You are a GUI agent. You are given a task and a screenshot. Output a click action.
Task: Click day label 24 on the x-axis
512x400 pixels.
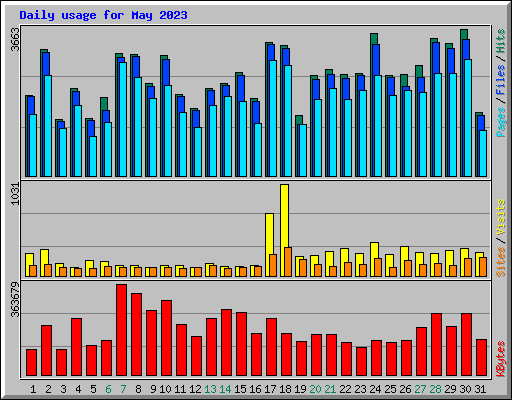coord(375,389)
